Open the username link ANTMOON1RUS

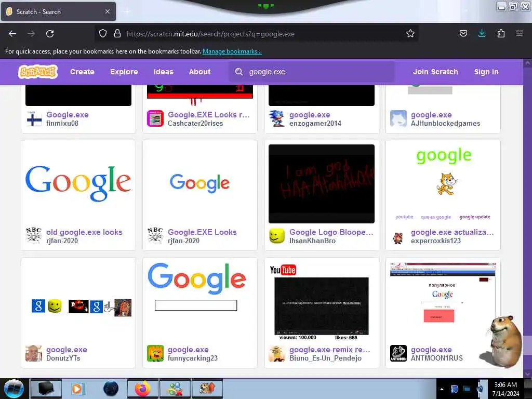[436, 358]
